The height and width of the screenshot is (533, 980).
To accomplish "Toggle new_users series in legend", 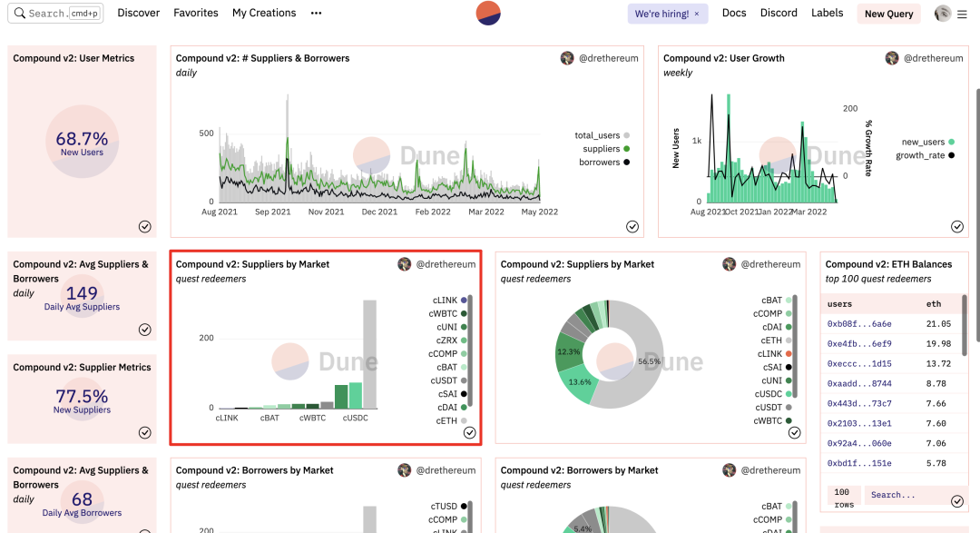I will click(928, 142).
